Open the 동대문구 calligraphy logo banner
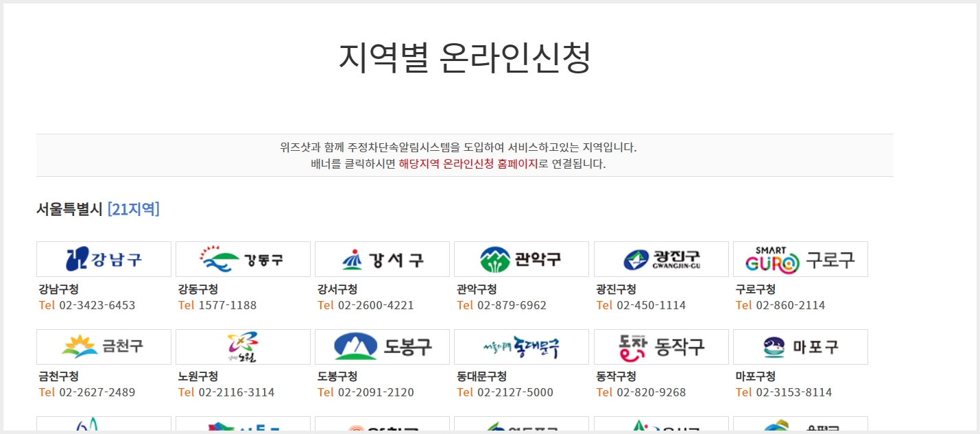 (x=521, y=347)
